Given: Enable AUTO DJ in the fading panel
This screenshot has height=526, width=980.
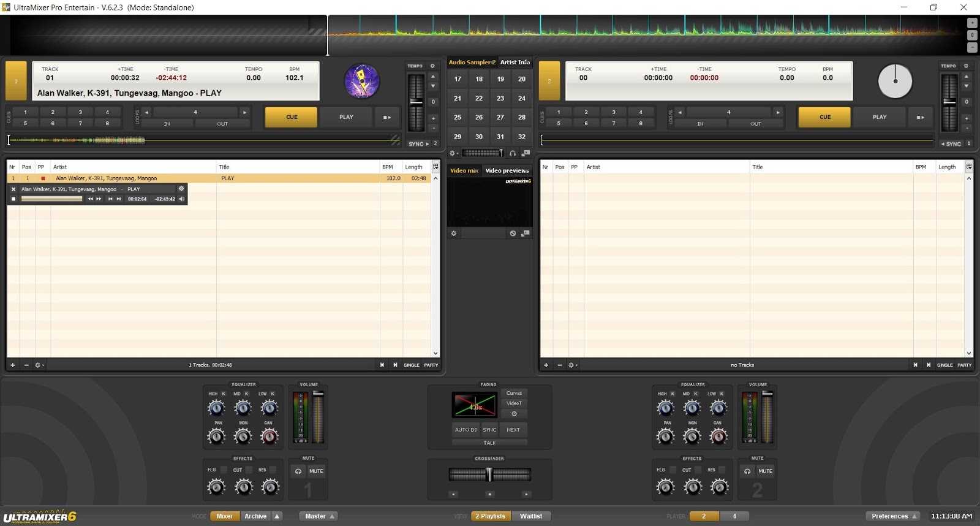Looking at the screenshot, I should [x=466, y=430].
